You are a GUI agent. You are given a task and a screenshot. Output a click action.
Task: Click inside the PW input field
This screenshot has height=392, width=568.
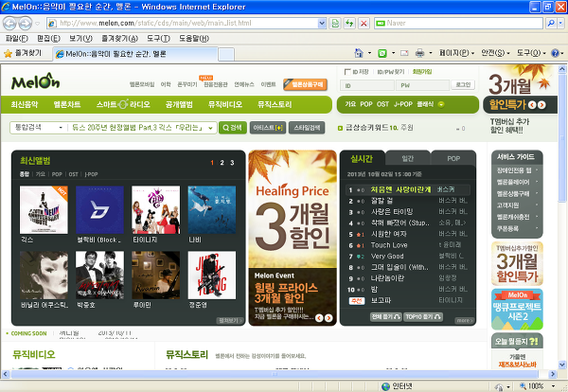(422, 85)
